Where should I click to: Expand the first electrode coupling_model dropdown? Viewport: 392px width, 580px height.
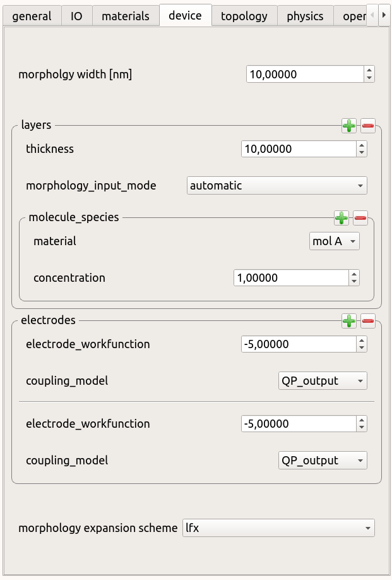tap(322, 381)
